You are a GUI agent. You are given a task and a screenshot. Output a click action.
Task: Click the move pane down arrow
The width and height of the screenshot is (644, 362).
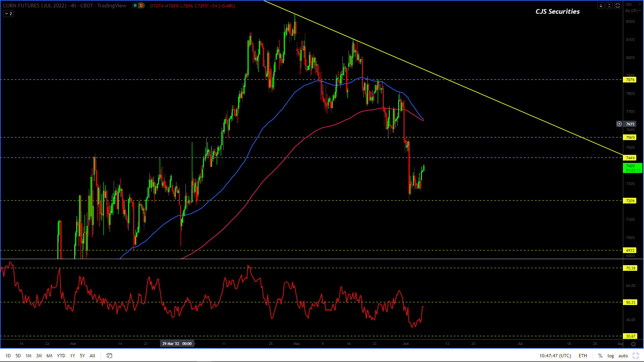pos(601,6)
